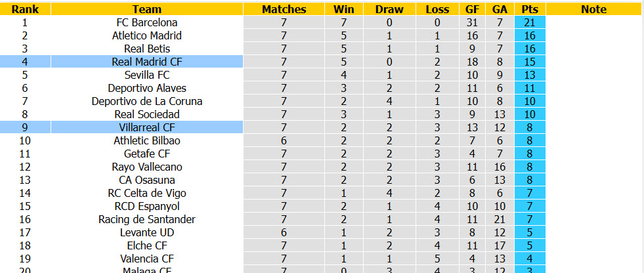Click the Deportivo de La Coruna team
Viewport: 644px width, 273px height.
(x=147, y=101)
